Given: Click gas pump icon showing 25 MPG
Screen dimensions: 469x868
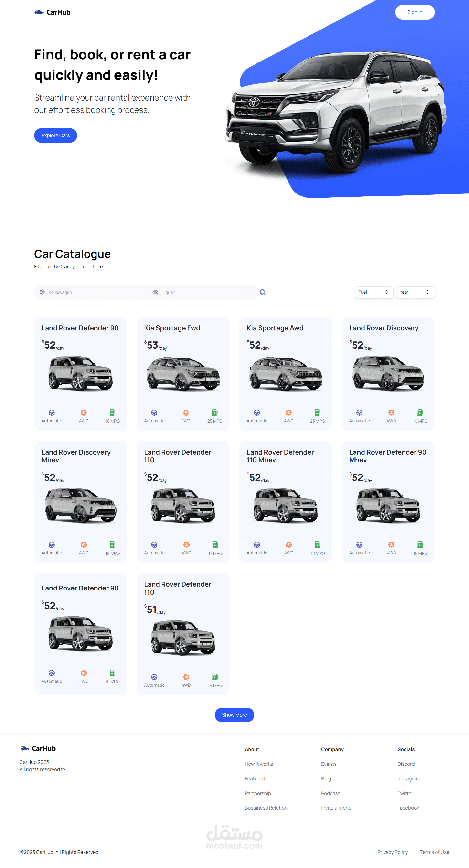Looking at the screenshot, I should 215,413.
